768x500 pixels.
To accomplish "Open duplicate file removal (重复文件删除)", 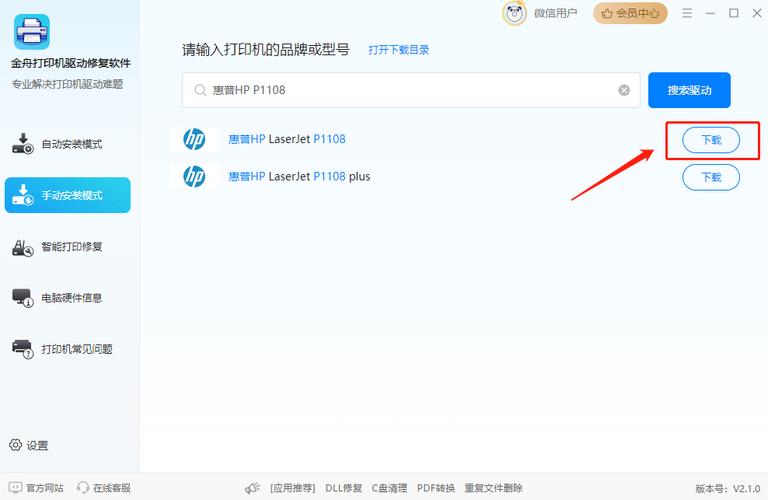I will point(494,488).
